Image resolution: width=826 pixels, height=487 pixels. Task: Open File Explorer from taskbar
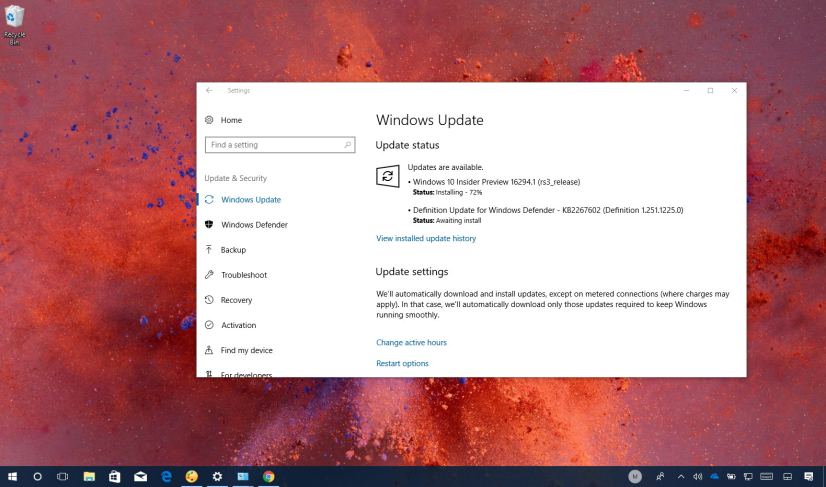89,476
